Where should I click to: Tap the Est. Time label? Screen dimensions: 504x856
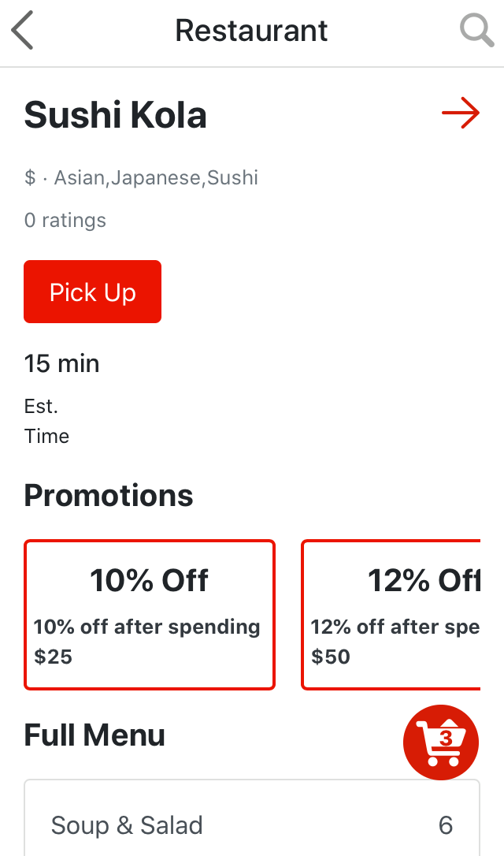click(46, 422)
